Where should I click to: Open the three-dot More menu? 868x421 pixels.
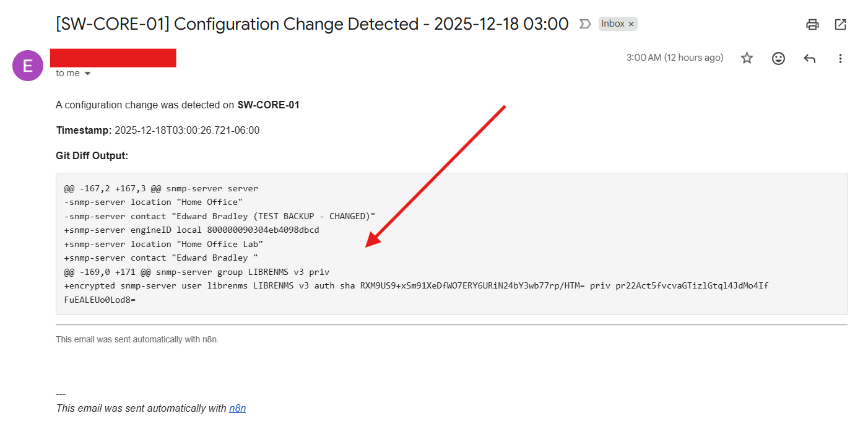tap(840, 58)
